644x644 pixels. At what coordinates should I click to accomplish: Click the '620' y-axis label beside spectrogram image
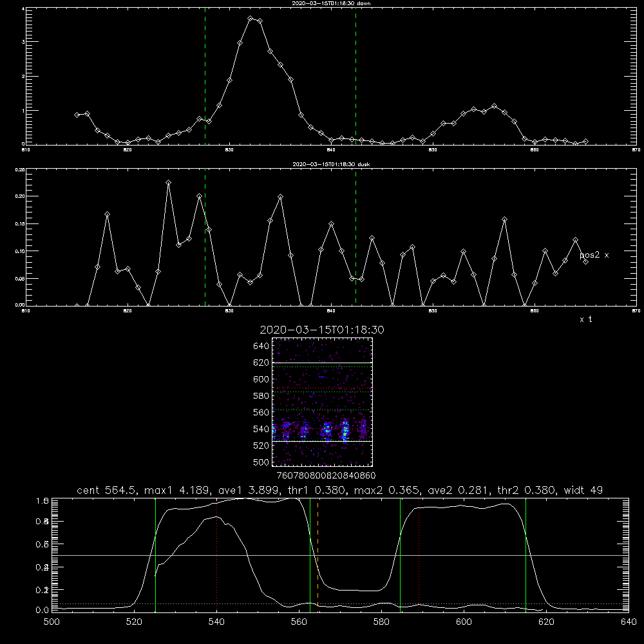[261, 363]
